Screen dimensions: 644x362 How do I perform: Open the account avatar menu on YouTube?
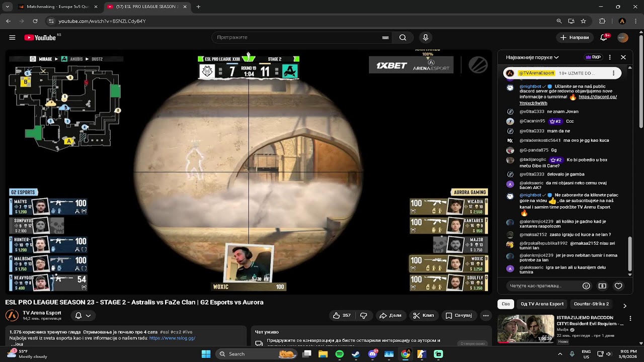click(623, 37)
